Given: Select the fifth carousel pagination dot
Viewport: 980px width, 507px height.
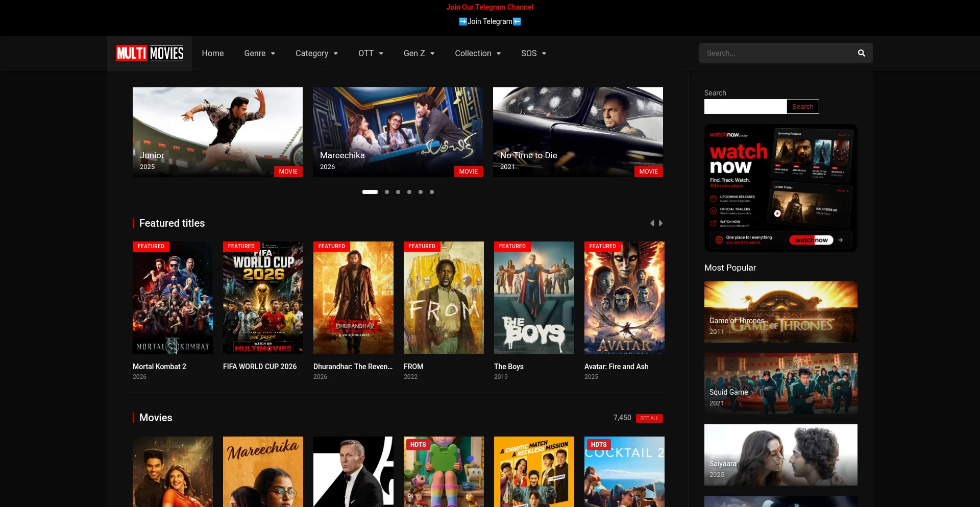Looking at the screenshot, I should [x=421, y=192].
